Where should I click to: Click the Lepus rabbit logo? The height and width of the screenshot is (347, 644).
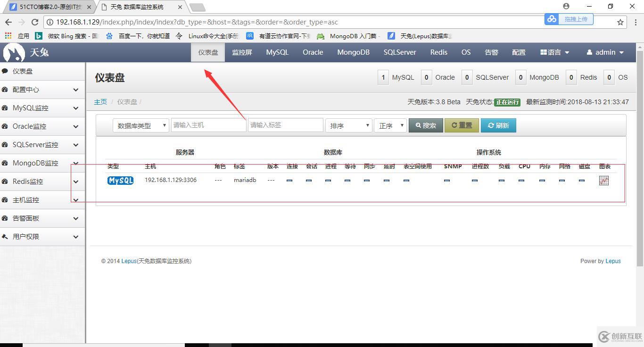pyautogui.click(x=14, y=52)
